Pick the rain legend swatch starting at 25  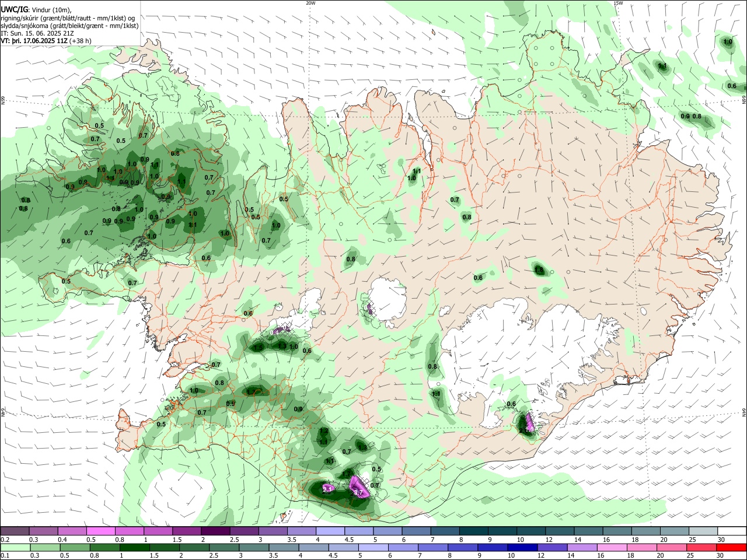click(x=701, y=547)
